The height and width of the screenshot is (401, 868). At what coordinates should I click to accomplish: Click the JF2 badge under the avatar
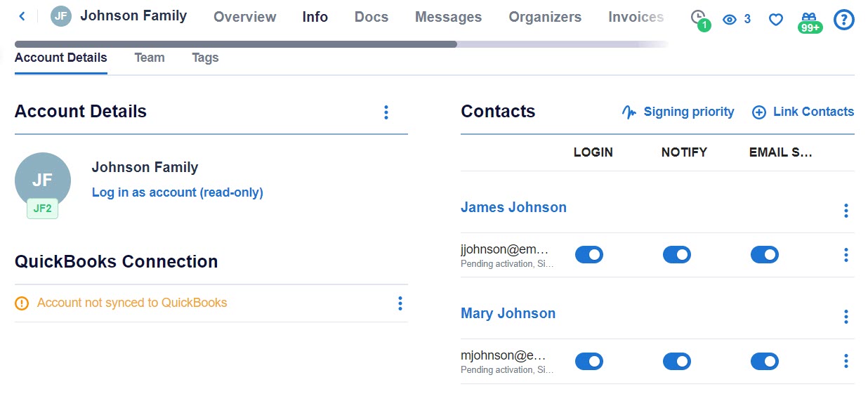pyautogui.click(x=42, y=209)
